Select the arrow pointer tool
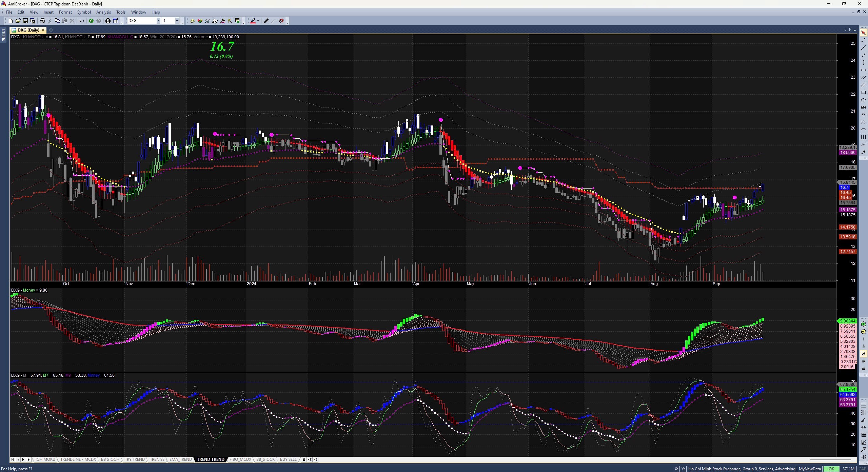The height and width of the screenshot is (472, 868). (x=864, y=33)
